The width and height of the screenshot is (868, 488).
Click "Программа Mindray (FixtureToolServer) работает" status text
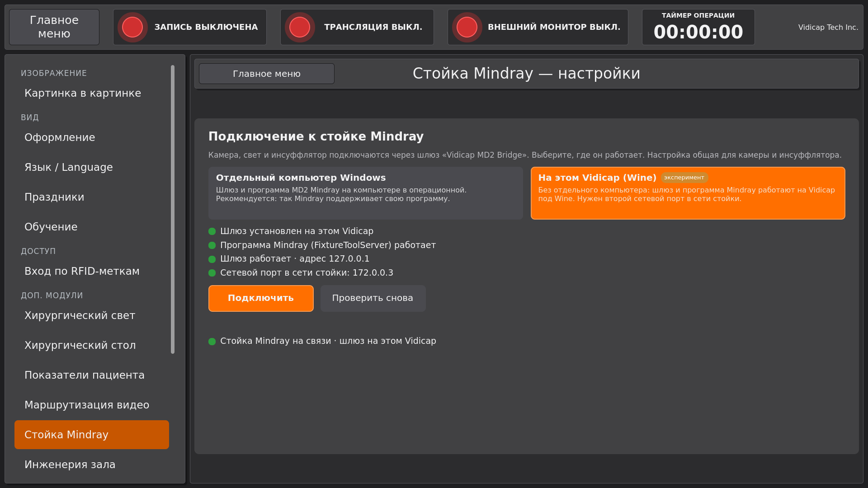(328, 245)
